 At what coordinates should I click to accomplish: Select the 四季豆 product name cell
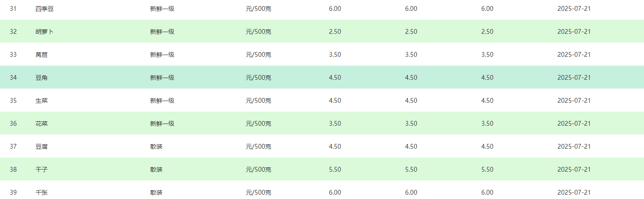point(45,9)
